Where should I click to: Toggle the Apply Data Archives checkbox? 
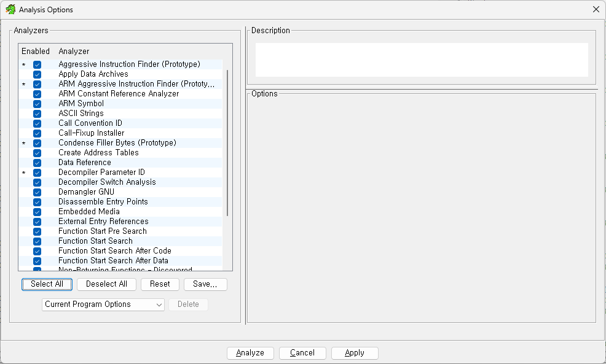(x=37, y=74)
